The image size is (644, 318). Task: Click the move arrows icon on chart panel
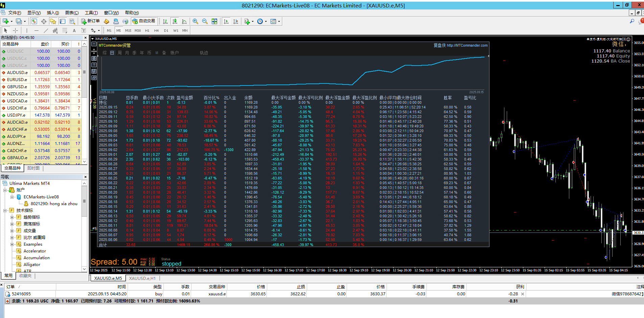coord(94,51)
